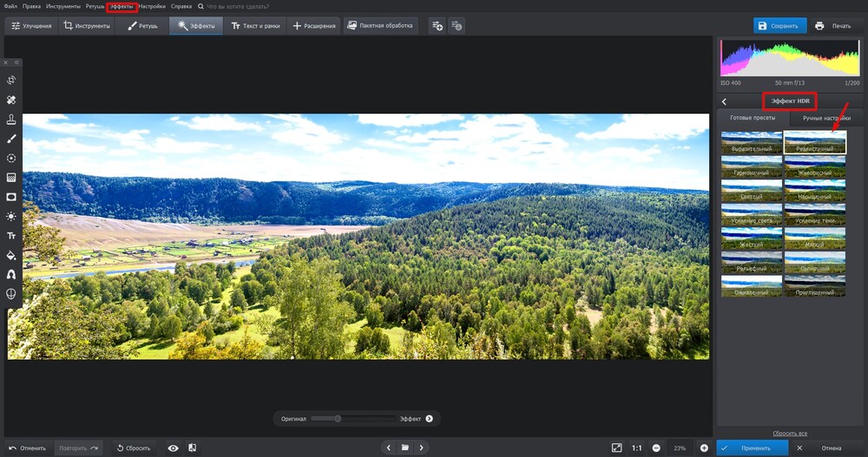Screen dimensions: 868x457
Task: Select the text Tт tool in sidebar
Action: (11, 236)
